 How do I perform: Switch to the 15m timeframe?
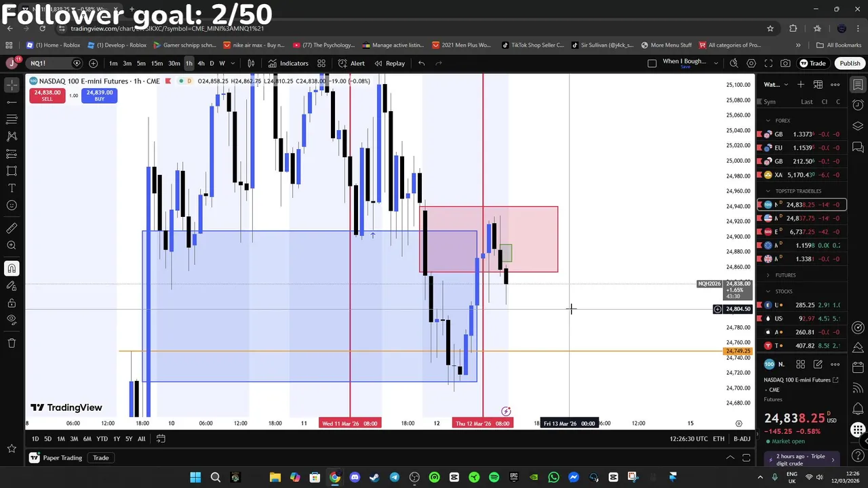point(157,63)
